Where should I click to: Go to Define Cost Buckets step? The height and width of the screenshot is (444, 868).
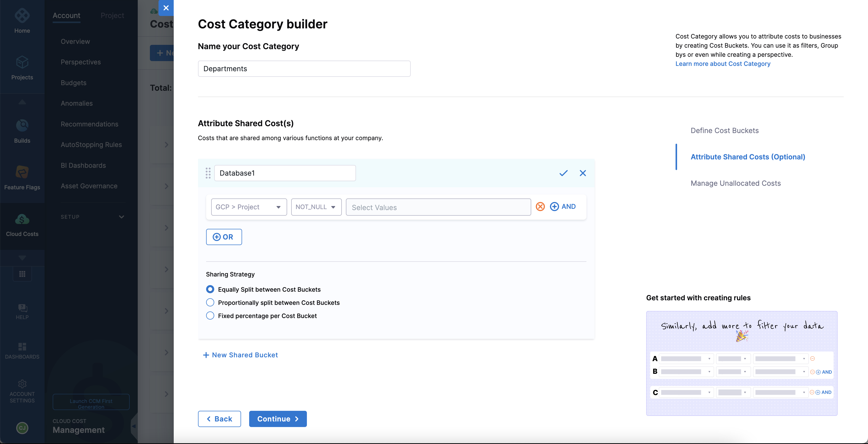pyautogui.click(x=724, y=131)
